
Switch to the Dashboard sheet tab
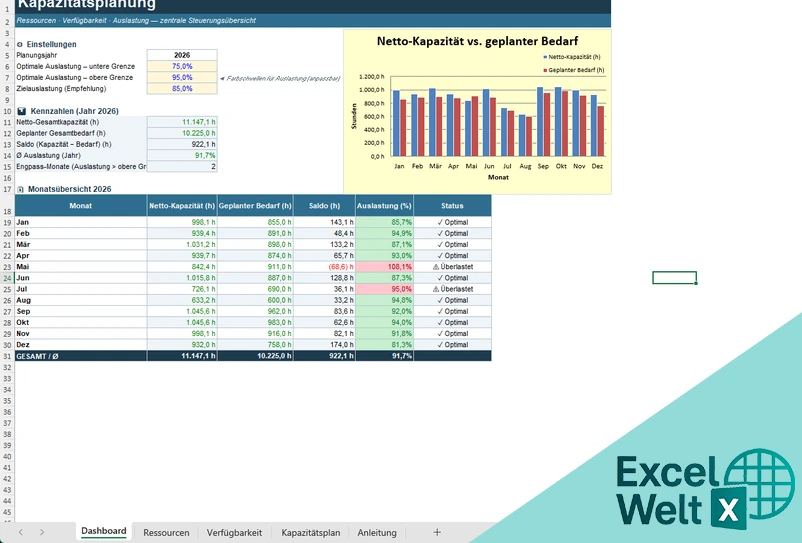pyautogui.click(x=104, y=531)
